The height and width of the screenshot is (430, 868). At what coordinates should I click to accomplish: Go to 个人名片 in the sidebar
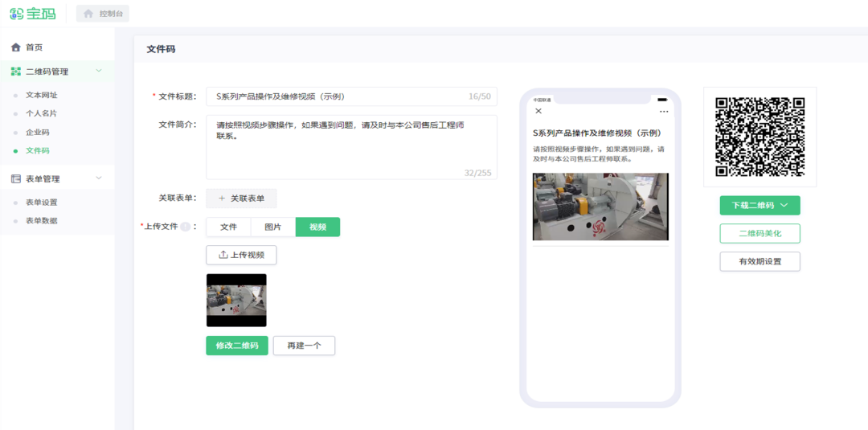[41, 113]
